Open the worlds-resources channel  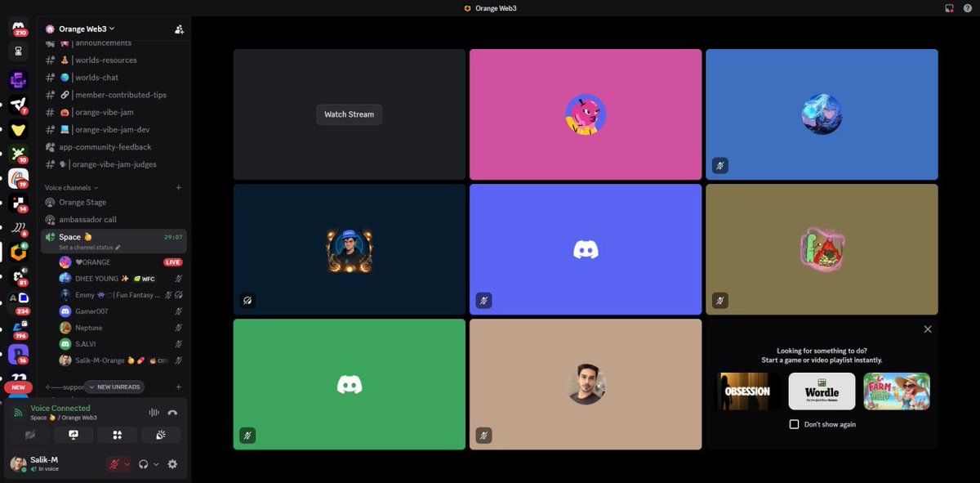coord(114,60)
